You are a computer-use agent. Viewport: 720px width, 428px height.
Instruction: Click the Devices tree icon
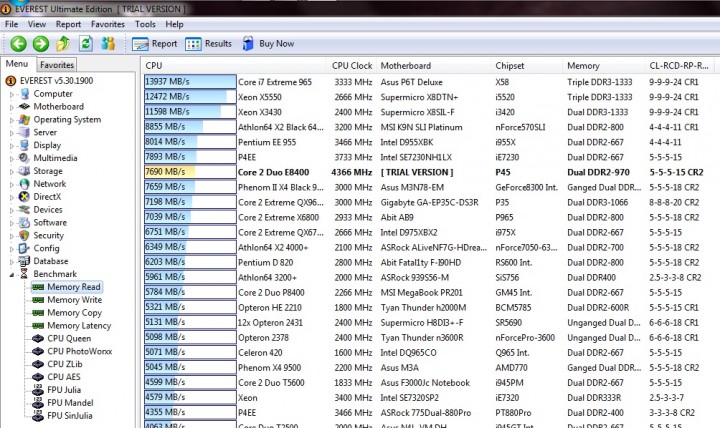coord(24,210)
